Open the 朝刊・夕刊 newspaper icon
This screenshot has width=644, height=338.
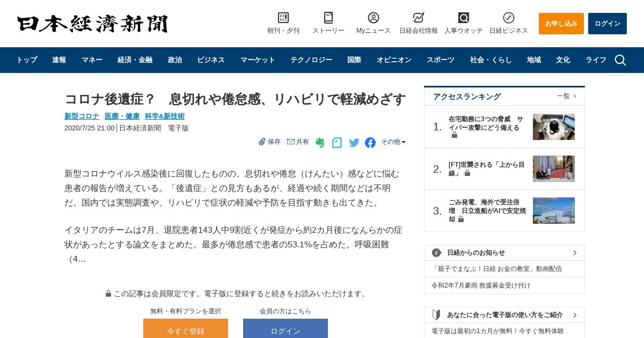pyautogui.click(x=283, y=18)
